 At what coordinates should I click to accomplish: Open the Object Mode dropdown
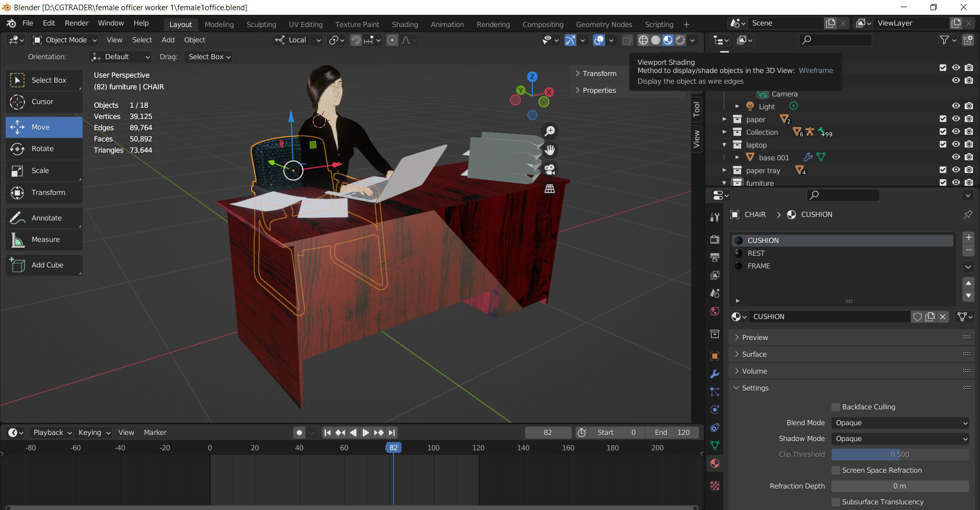click(x=64, y=40)
